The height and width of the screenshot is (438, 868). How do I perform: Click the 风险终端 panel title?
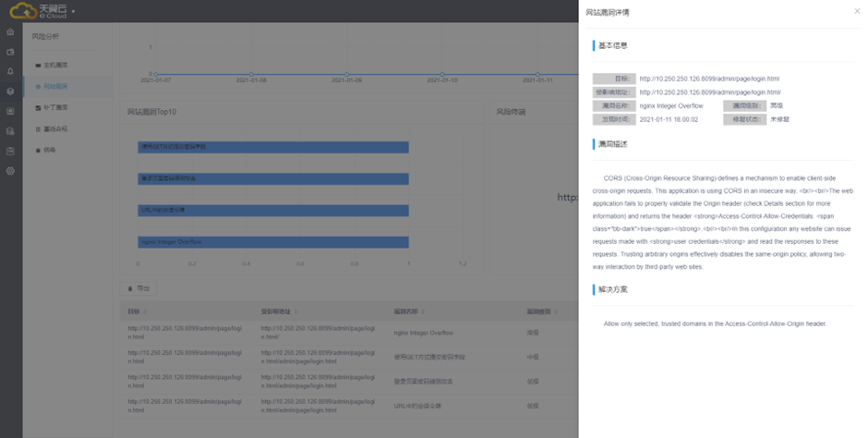pyautogui.click(x=511, y=112)
